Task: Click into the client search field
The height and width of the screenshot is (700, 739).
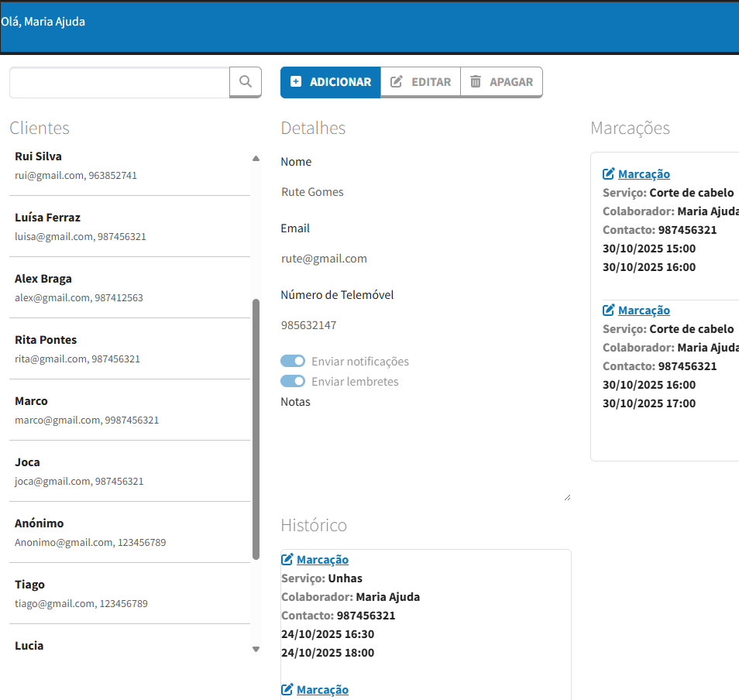Action: click(x=119, y=82)
